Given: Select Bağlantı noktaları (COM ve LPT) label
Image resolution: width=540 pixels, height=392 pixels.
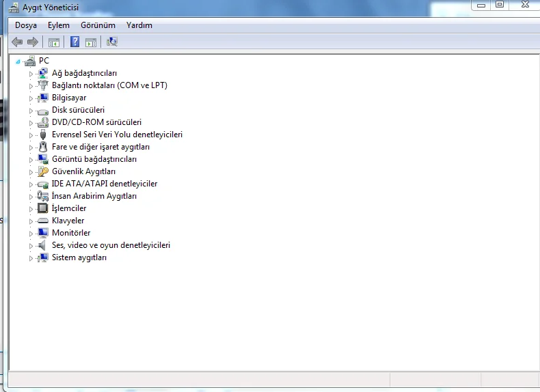Looking at the screenshot, I should [109, 85].
